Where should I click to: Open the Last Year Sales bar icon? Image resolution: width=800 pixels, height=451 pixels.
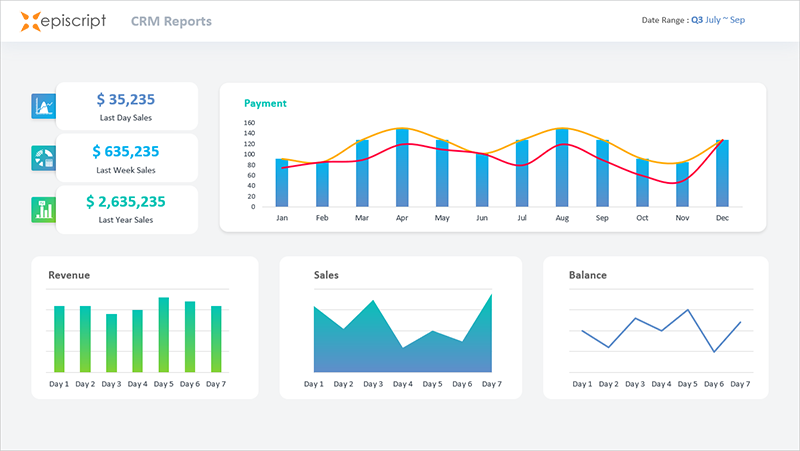[43, 210]
